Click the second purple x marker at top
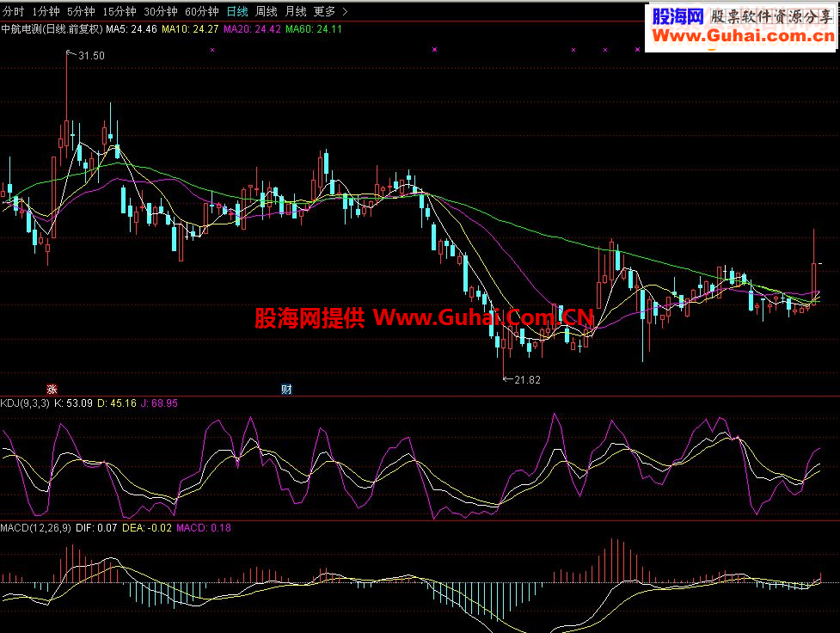This screenshot has height=633, width=840. tap(434, 49)
